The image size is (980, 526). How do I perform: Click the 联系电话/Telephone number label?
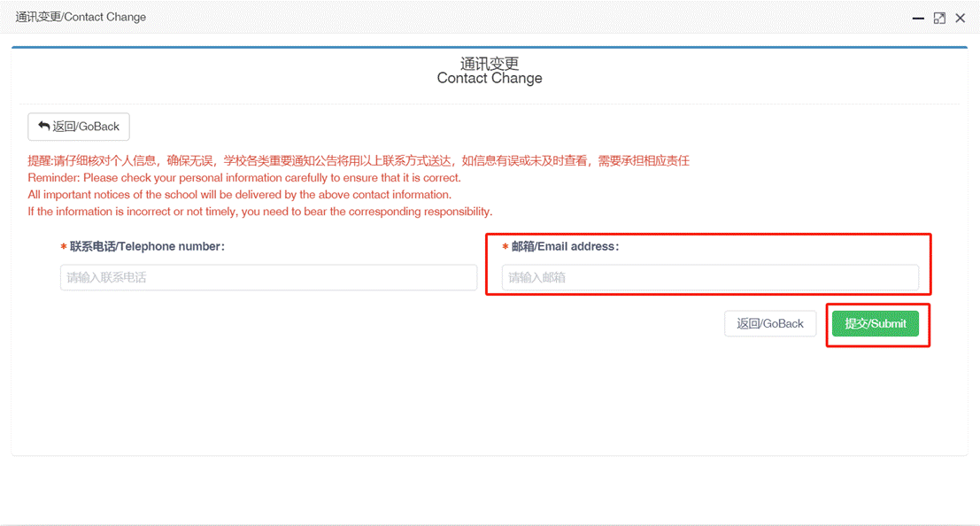coord(147,247)
